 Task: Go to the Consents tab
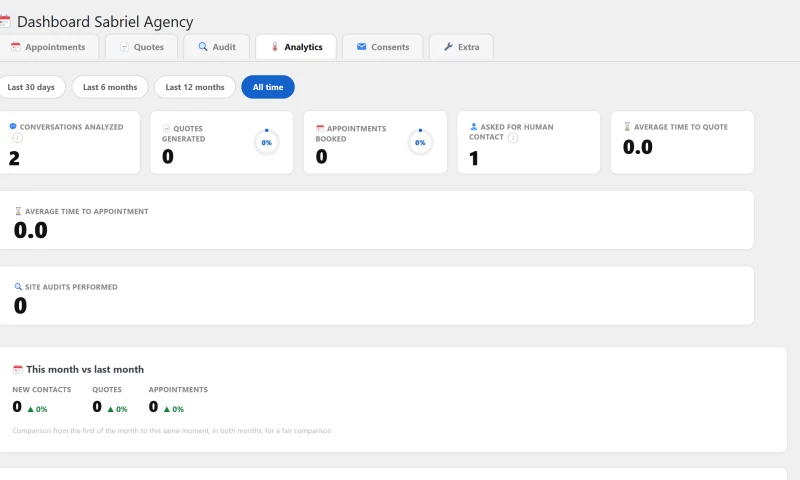click(383, 47)
